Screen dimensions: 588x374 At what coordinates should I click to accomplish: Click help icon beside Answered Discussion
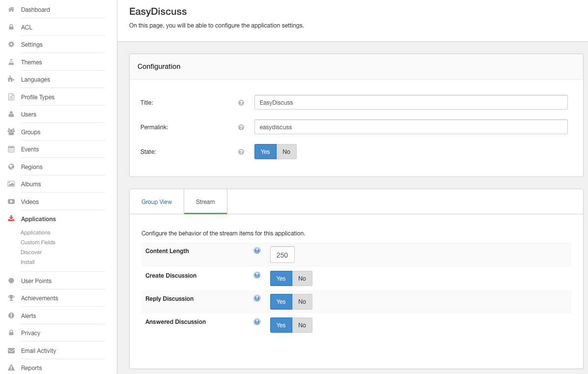257,322
